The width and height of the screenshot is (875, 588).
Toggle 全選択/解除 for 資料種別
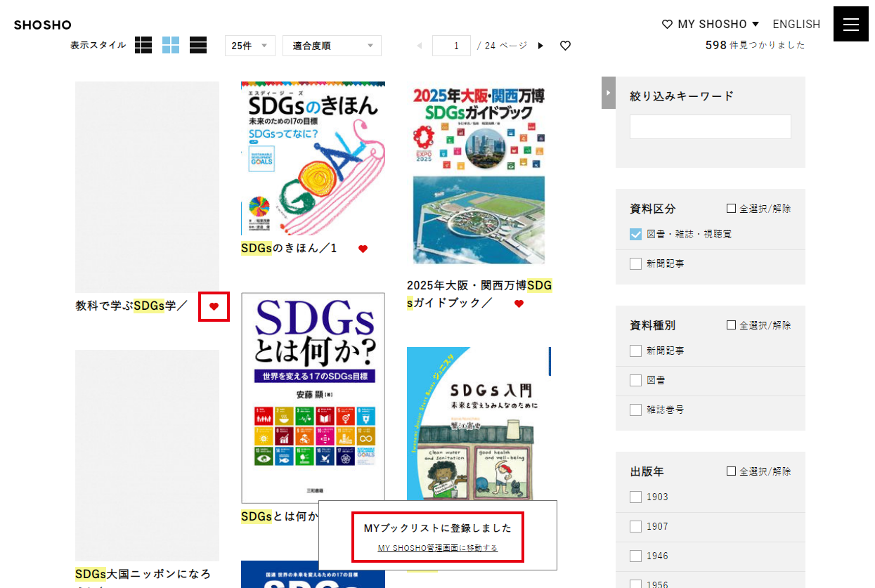click(758, 325)
